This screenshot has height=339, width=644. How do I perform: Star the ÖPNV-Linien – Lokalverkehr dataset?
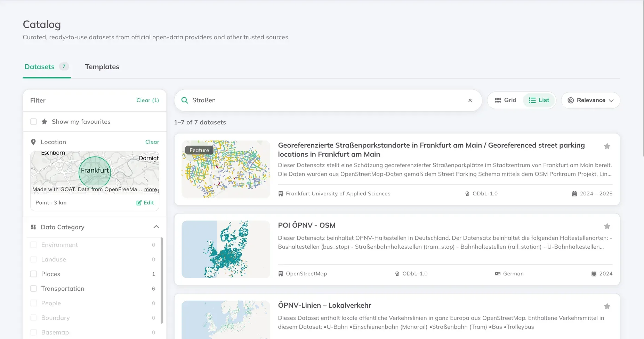click(607, 306)
